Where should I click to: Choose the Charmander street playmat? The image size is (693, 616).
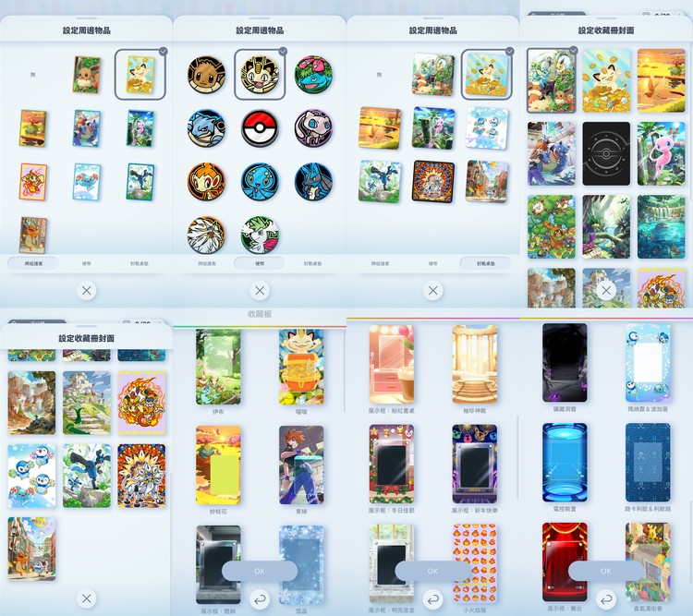point(487,182)
